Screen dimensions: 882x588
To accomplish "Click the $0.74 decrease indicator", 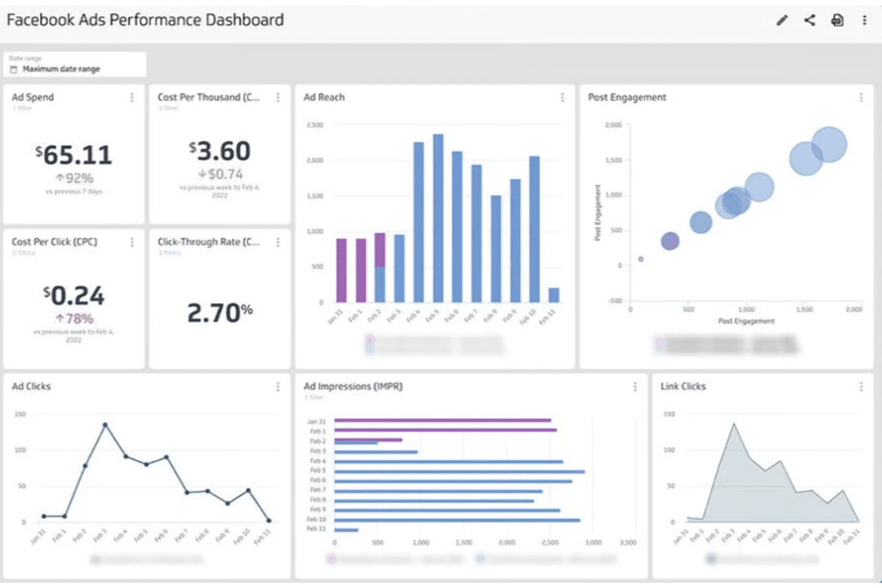I will [x=220, y=174].
